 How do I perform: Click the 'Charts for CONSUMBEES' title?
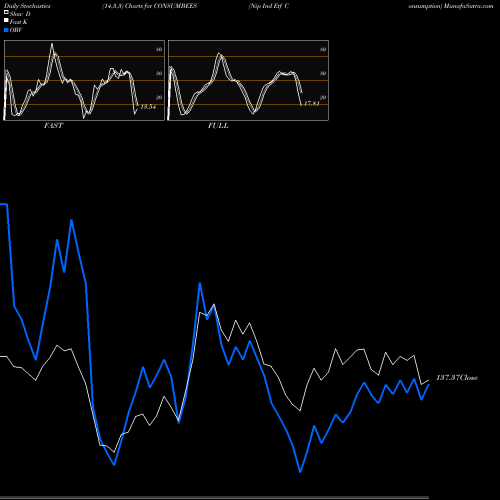[161, 6]
